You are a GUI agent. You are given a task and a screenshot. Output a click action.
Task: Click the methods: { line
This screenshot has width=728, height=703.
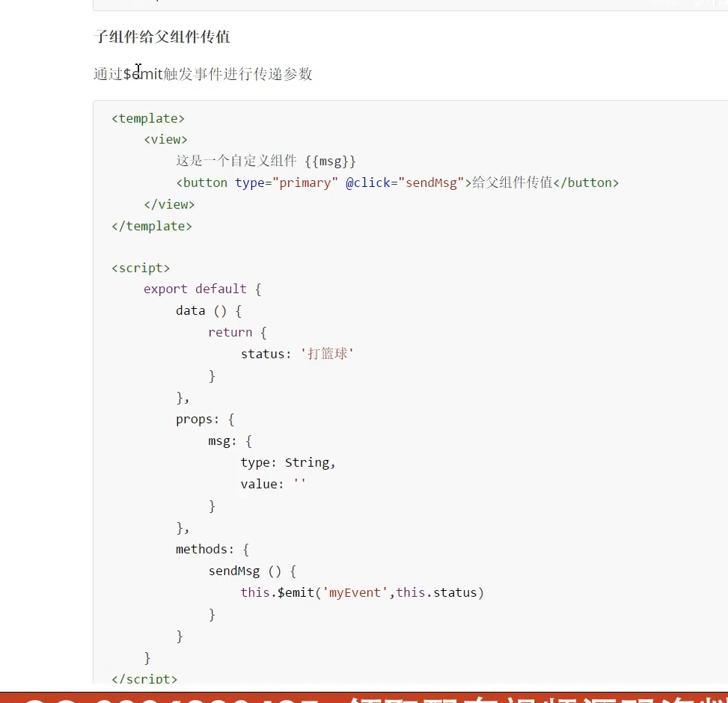pos(212,550)
